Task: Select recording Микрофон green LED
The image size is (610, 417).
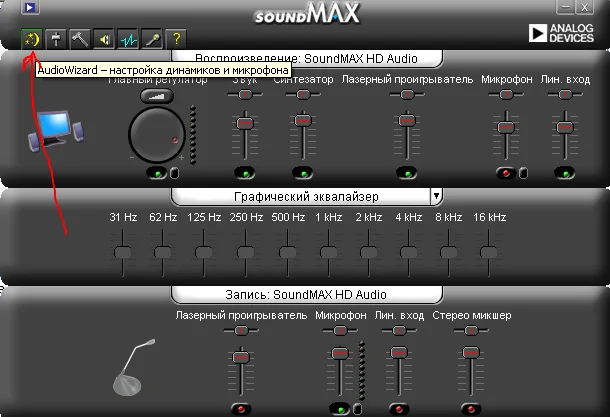Action: pos(340,409)
